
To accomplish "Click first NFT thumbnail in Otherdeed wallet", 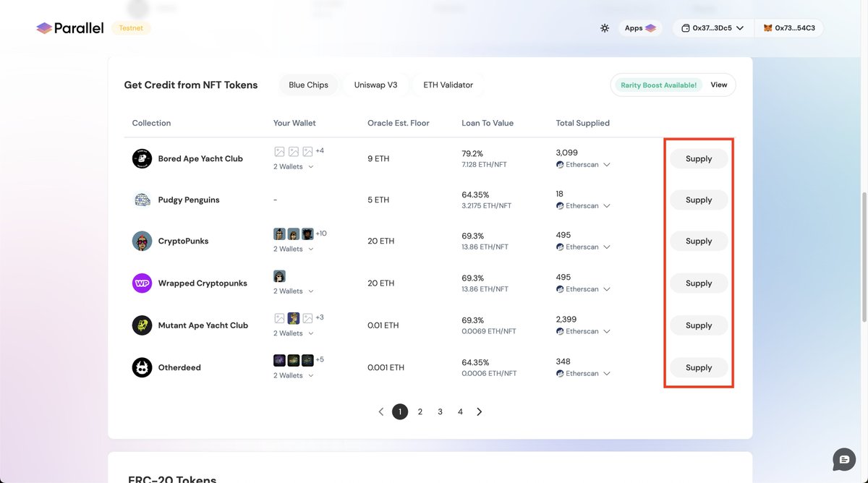I will [x=279, y=360].
